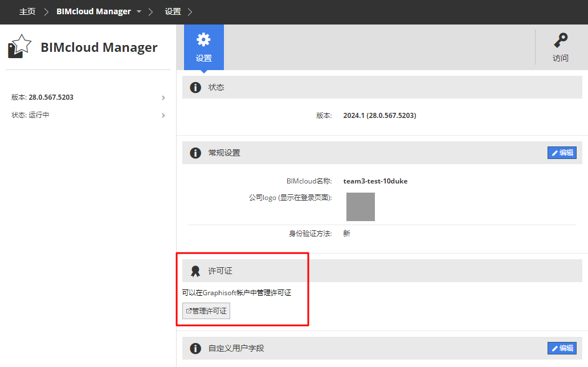Screen dimensions: 588x367
Task: Click the sidebar 版本: 28.0.567.5203 text
Action: click(42, 97)
